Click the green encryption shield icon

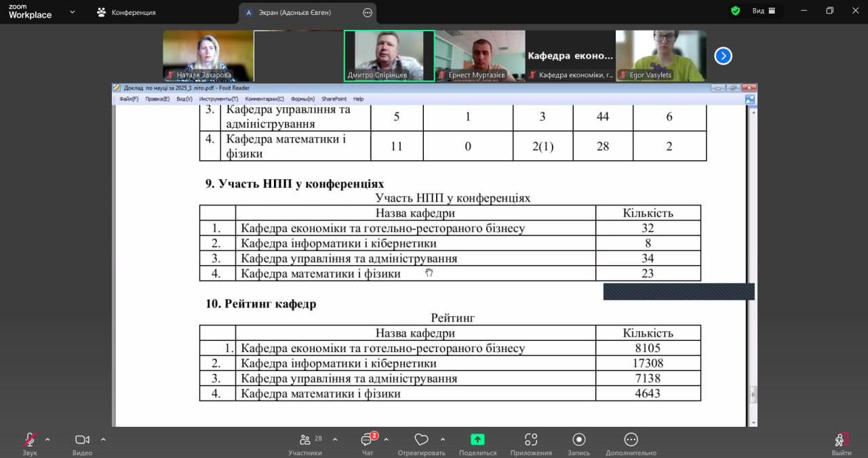(735, 11)
